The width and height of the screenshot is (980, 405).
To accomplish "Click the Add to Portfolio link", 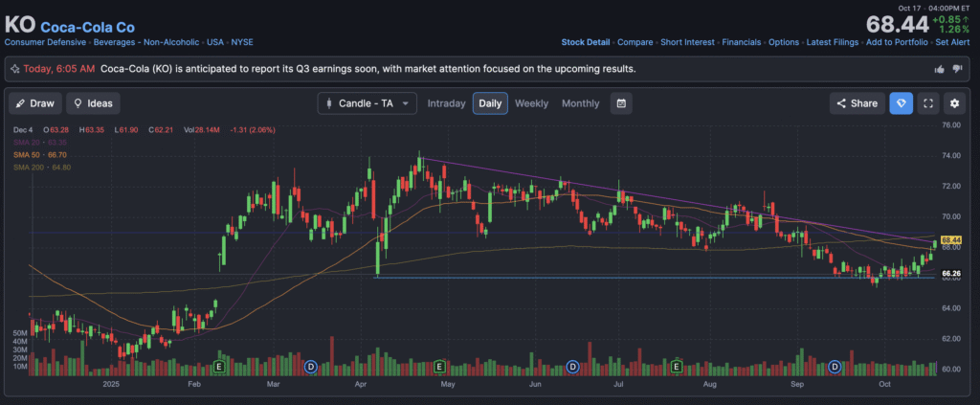I will 897,42.
